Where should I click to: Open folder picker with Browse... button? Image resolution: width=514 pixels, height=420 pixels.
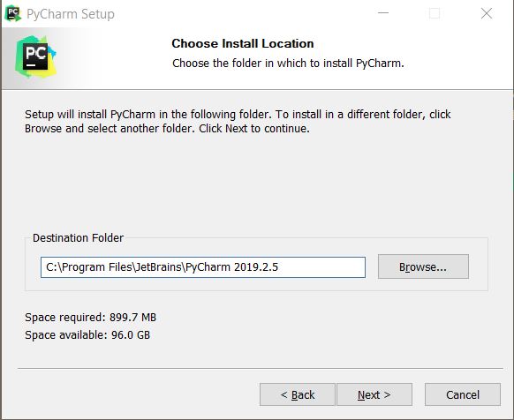click(x=423, y=266)
